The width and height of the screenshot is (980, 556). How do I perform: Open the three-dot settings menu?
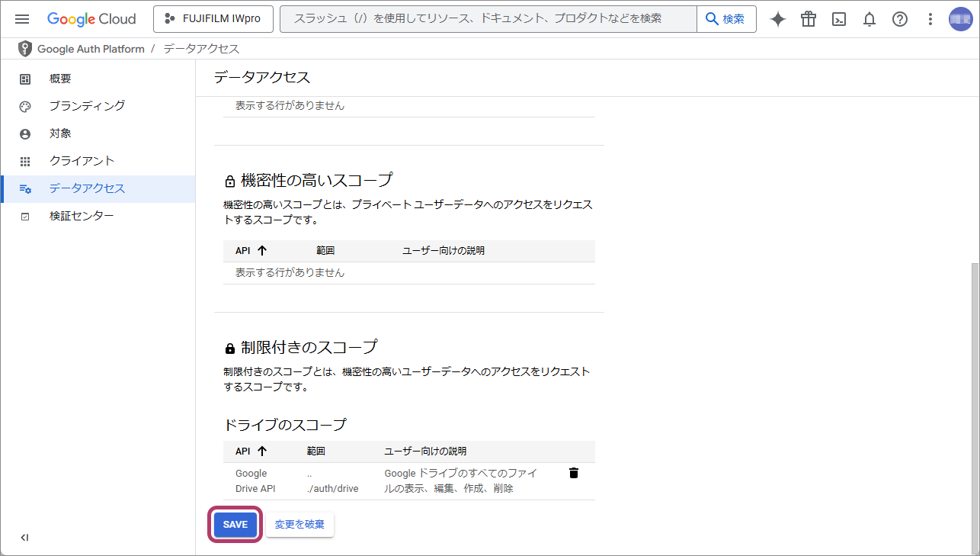coord(930,19)
